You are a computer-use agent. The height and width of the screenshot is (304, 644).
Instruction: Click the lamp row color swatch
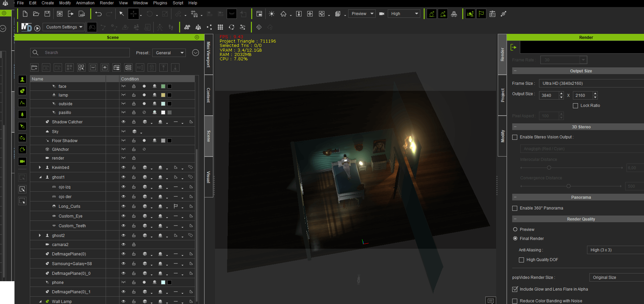tap(163, 95)
